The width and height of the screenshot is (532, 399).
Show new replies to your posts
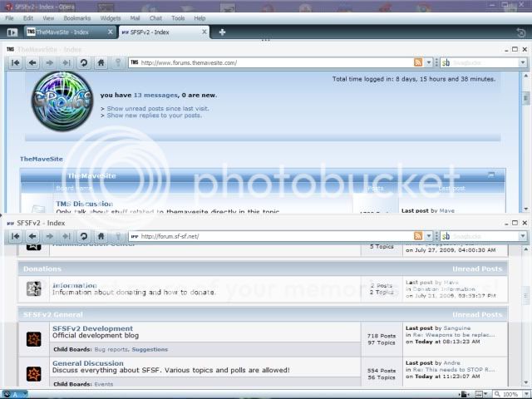(155, 116)
